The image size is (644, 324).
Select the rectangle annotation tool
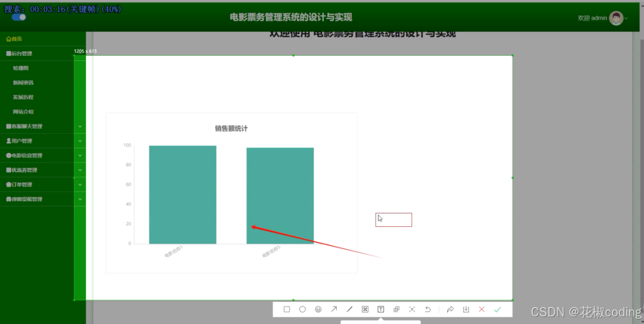coord(286,309)
